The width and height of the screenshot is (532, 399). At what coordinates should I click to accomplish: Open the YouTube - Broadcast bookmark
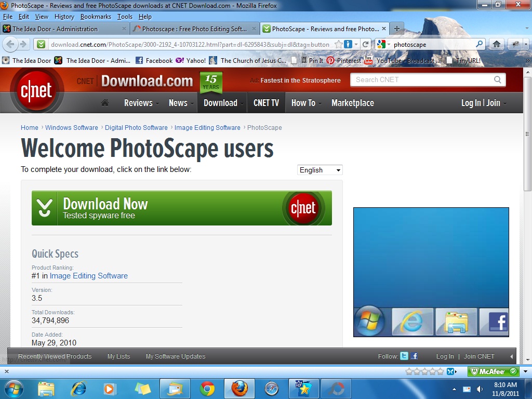(x=403, y=60)
